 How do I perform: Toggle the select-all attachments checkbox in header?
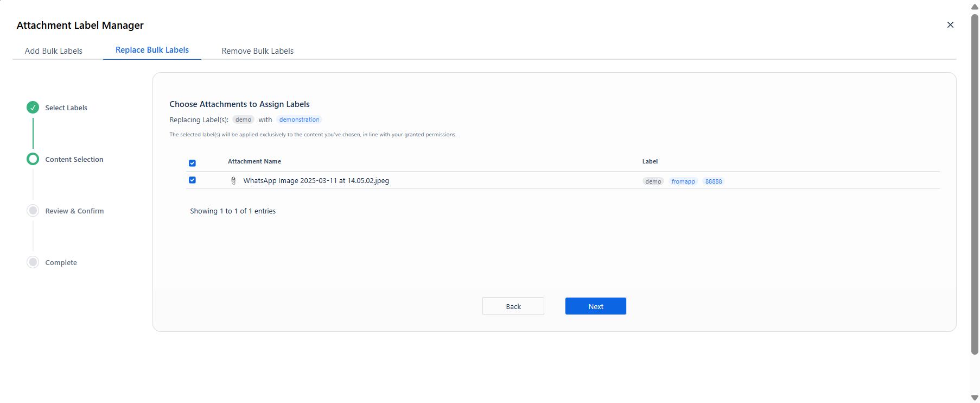click(192, 163)
